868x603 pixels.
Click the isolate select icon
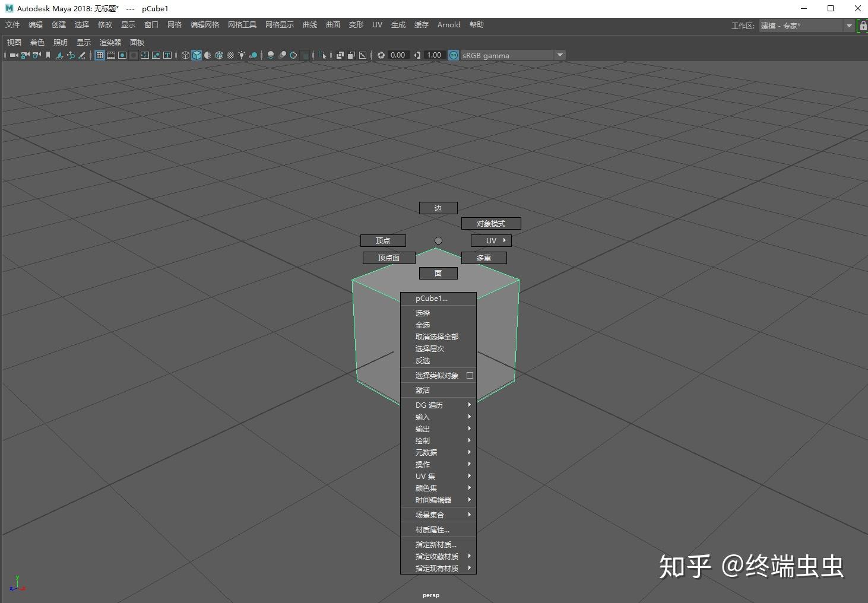coord(322,55)
